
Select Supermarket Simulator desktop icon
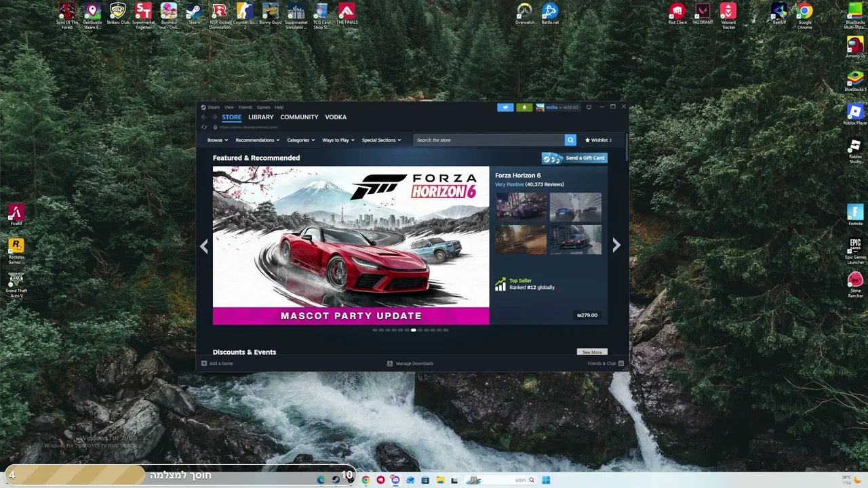pos(296,16)
